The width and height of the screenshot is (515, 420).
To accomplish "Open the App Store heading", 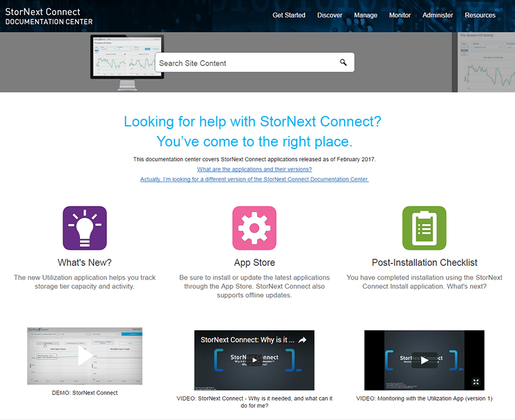I will point(255,263).
